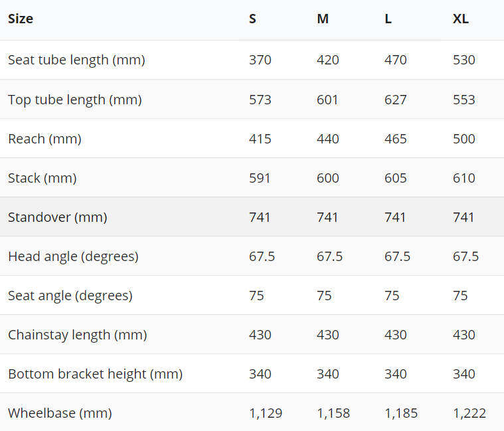Select the Chainstay length (mm) label
Viewport: 504px width, 431px height.
pyautogui.click(x=78, y=335)
